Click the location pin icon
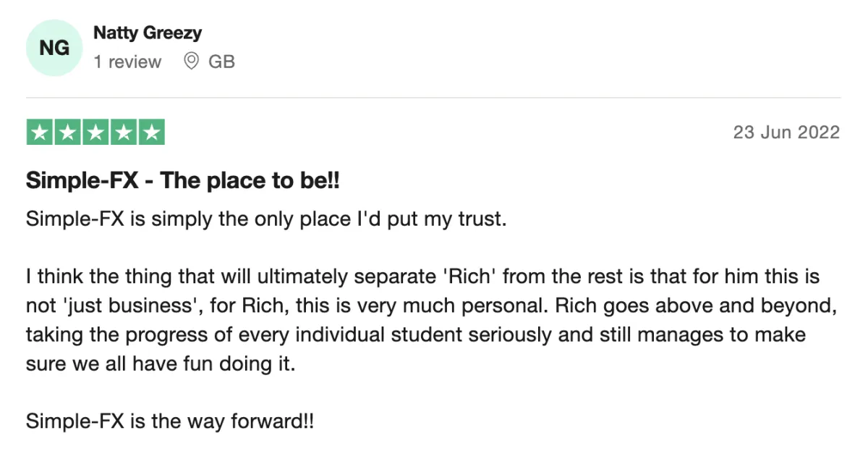The image size is (868, 454). 192,62
